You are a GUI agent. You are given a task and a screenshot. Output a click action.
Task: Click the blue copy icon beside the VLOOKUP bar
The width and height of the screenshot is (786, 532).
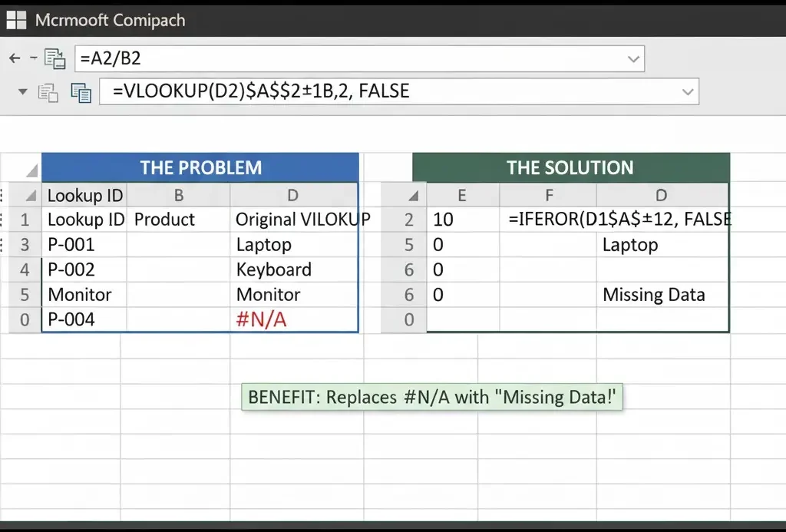81,92
